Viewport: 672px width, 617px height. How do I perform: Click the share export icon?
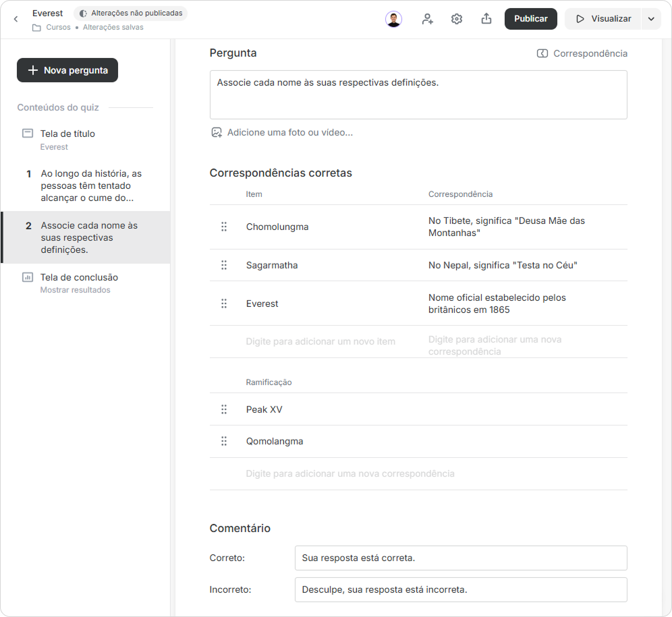click(486, 19)
